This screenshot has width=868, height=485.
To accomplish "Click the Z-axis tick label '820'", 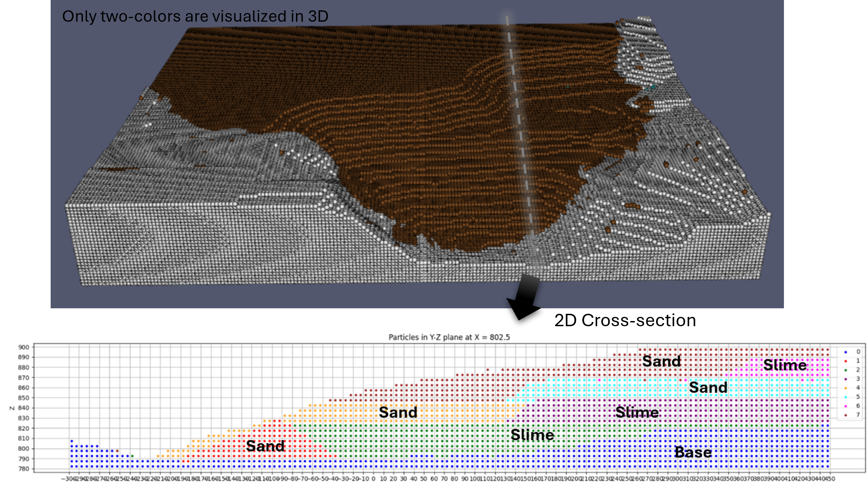I will coord(24,429).
